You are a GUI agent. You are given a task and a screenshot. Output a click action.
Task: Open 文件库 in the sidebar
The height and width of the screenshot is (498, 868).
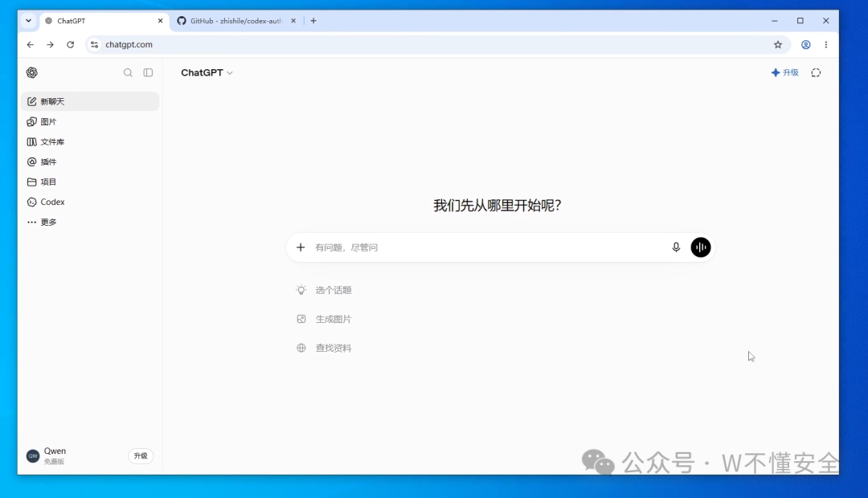click(x=90, y=141)
